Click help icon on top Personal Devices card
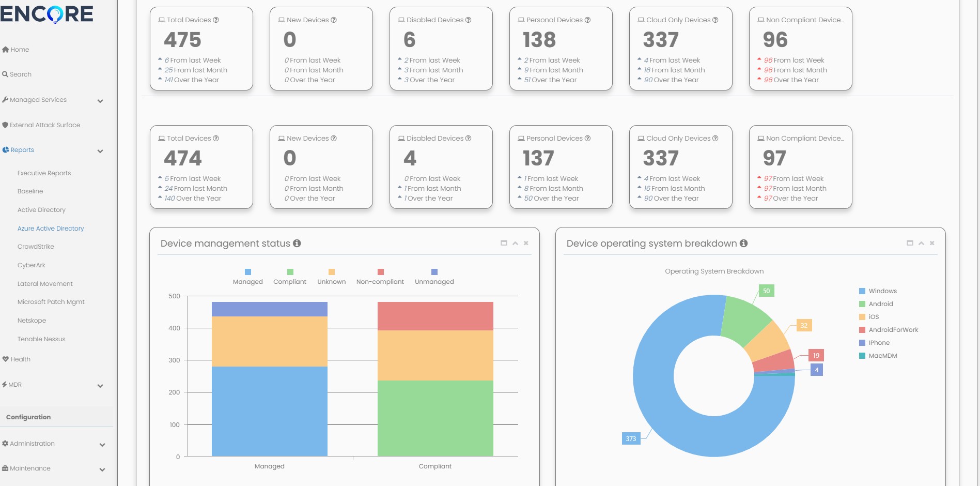The height and width of the screenshot is (486, 980). point(587,20)
